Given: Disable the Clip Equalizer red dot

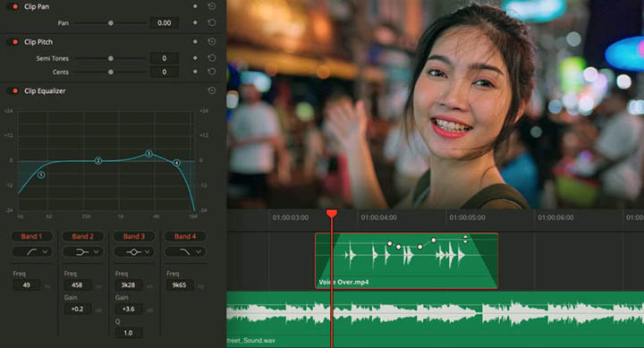Looking at the screenshot, I should click(15, 90).
